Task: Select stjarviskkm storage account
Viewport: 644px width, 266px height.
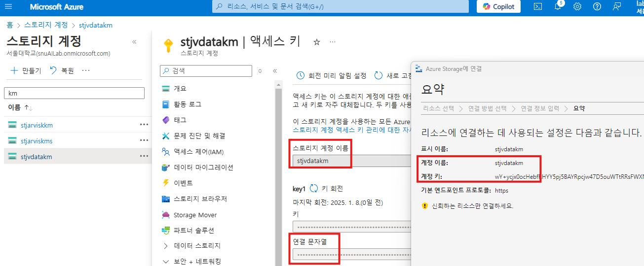Action: [x=37, y=125]
